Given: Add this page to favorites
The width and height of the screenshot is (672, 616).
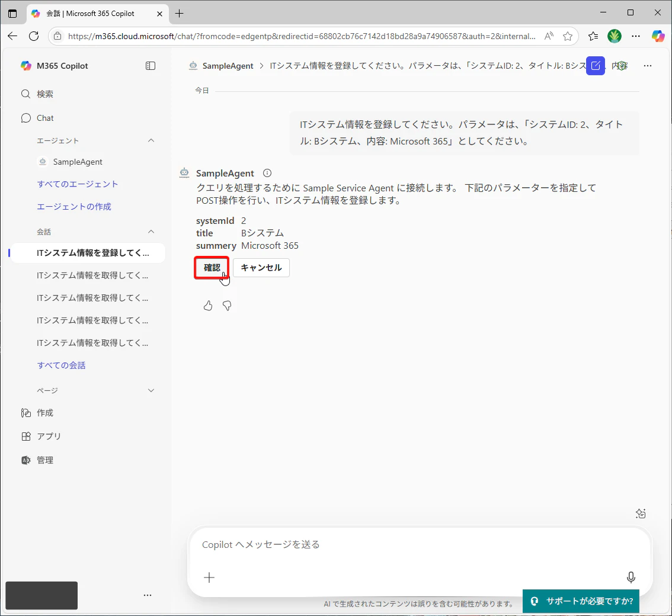Looking at the screenshot, I should tap(568, 36).
